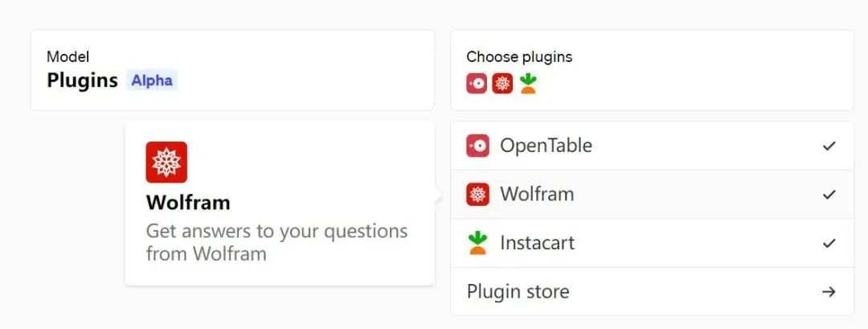Click the OpenTable icon in plugin list
Viewport: 868px width, 329px height.
[477, 146]
